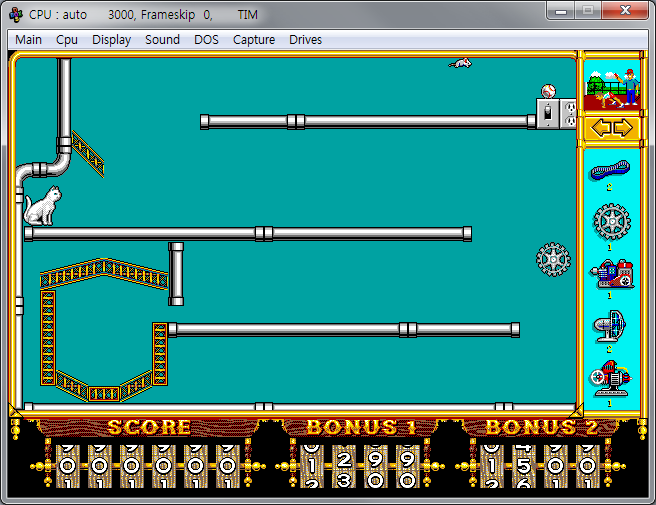The height and width of the screenshot is (505, 656).
Task: Select the belt part in parts bin
Action: (x=610, y=170)
